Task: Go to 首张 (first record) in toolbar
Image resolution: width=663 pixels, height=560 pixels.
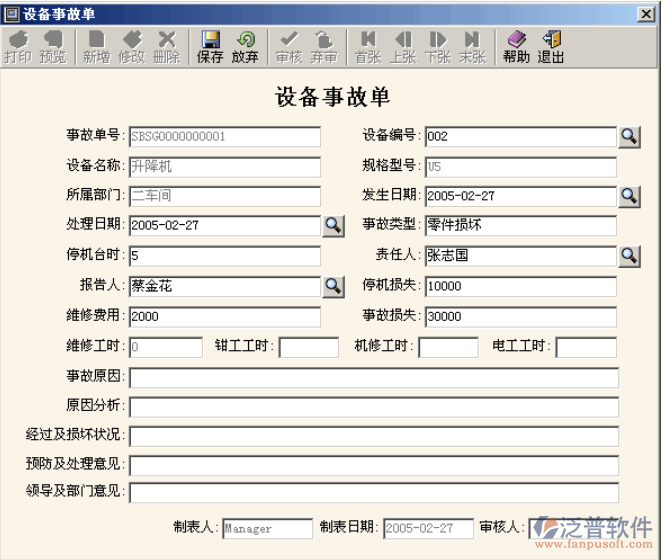Action: point(368,46)
